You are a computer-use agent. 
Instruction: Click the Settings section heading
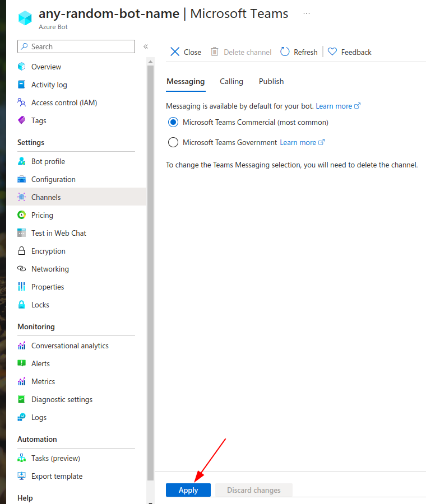coord(31,142)
